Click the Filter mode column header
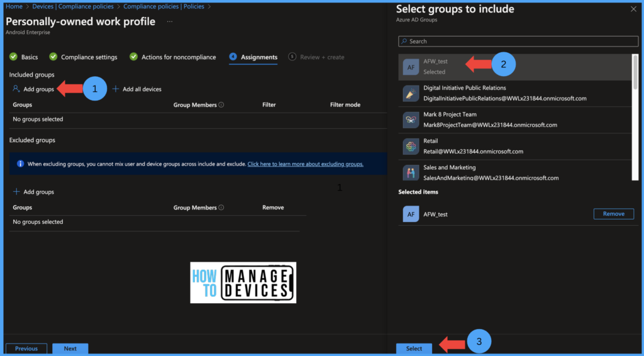The width and height of the screenshot is (644, 356). coord(345,104)
